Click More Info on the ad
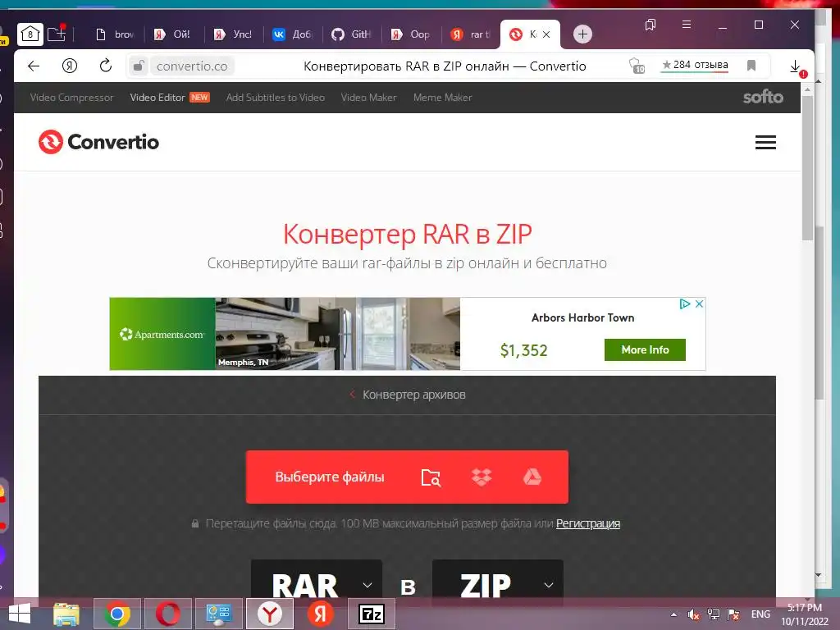The image size is (840, 630). (x=645, y=349)
